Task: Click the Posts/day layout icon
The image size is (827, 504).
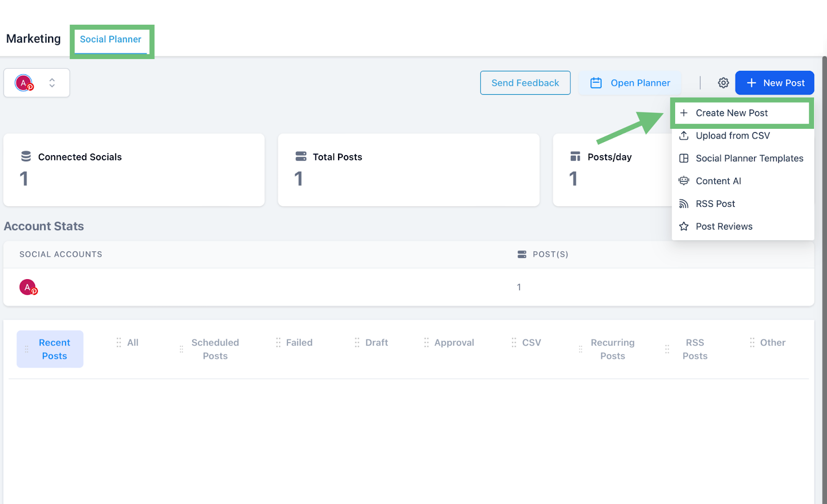Action: coord(575,156)
